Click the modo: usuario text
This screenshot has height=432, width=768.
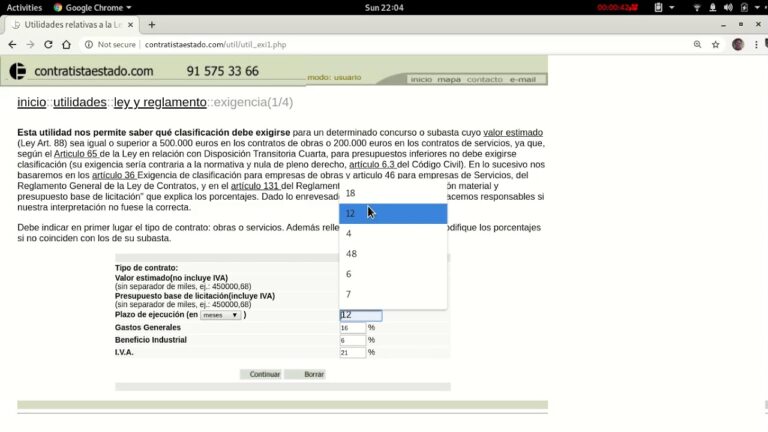334,77
